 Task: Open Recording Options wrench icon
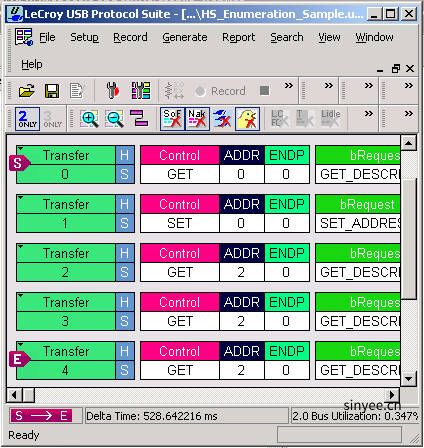click(113, 91)
